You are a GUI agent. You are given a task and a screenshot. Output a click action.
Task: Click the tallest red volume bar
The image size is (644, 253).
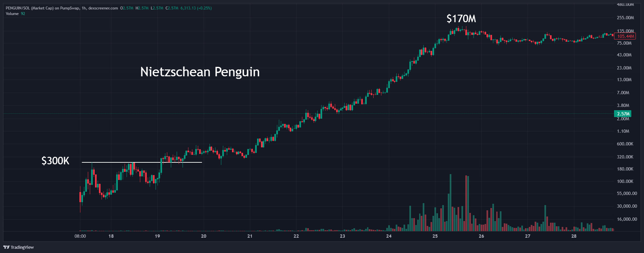pyautogui.click(x=466, y=203)
